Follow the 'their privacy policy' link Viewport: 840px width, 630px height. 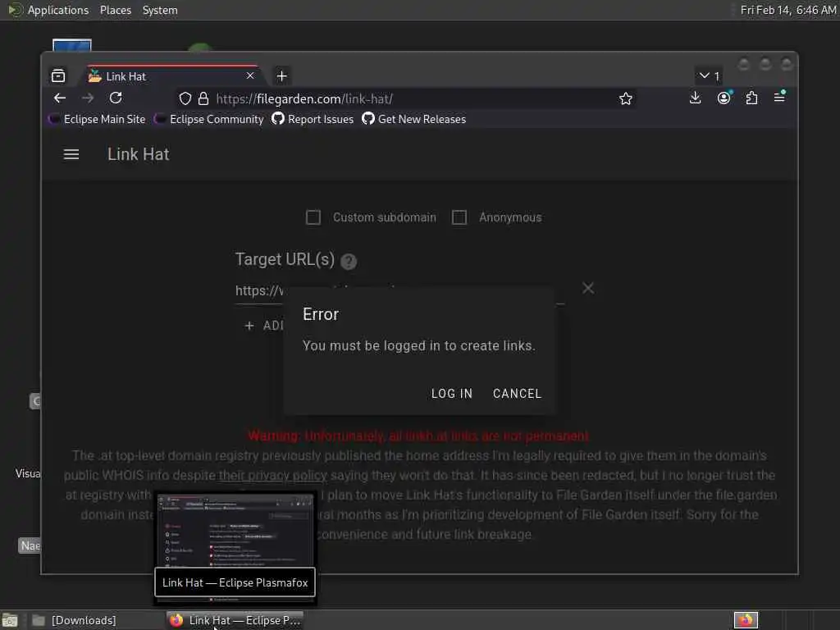(272, 475)
